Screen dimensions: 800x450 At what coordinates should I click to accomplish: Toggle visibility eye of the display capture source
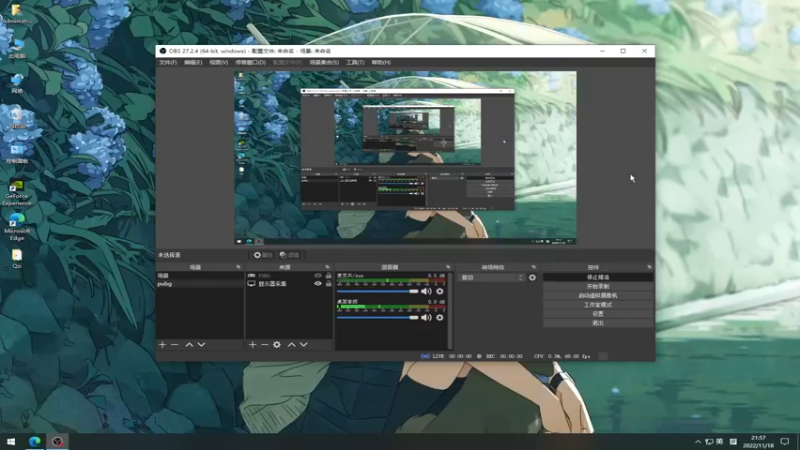318,284
